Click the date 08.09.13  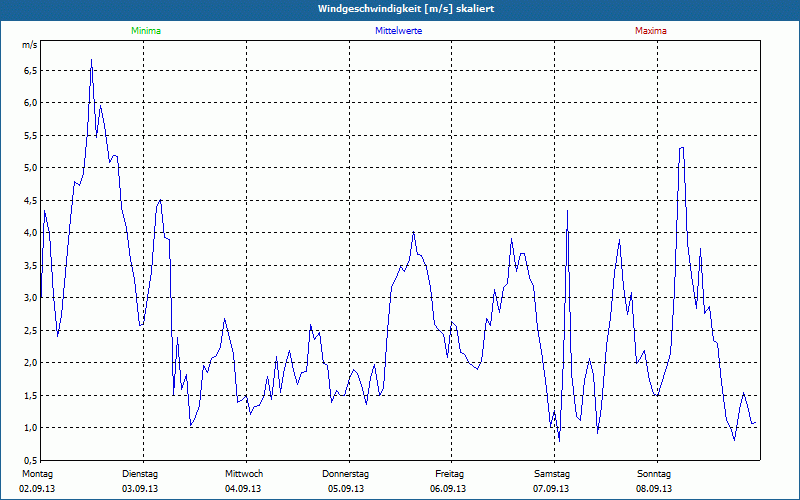[x=654, y=489]
